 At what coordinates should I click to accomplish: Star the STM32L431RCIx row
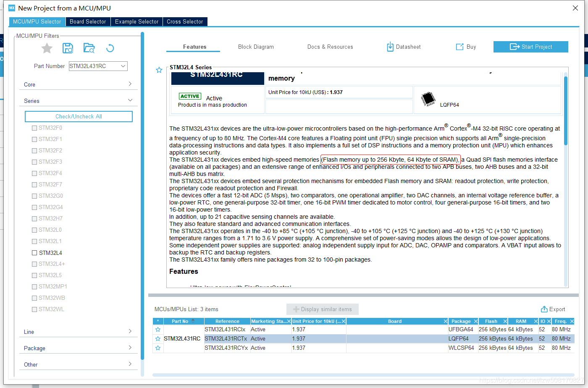pyautogui.click(x=158, y=330)
